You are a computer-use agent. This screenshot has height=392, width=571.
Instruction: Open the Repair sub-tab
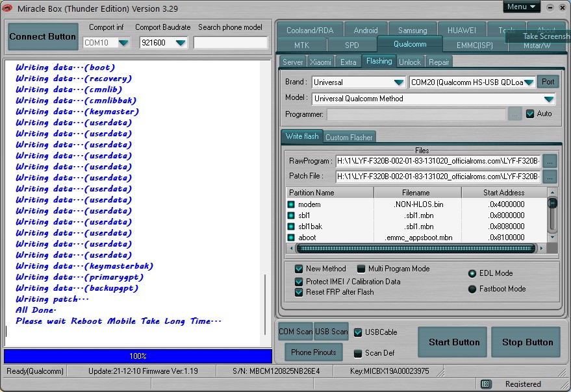pos(439,62)
